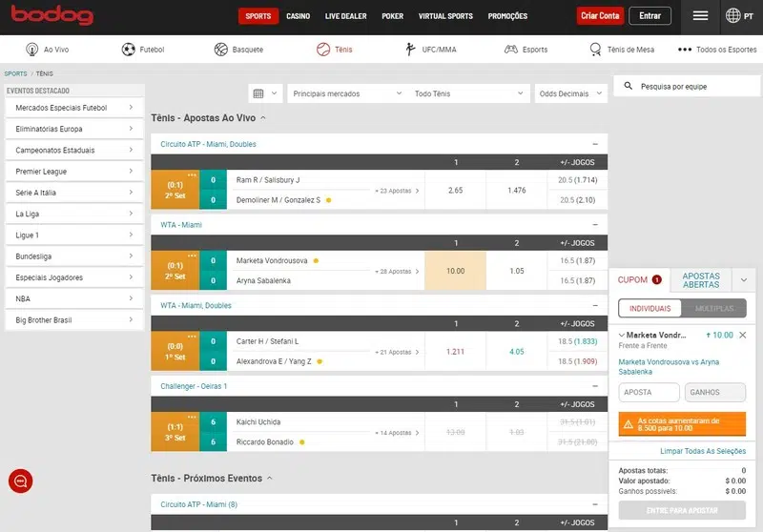Switch to Individuais bet type
763x532 pixels.
pos(649,309)
